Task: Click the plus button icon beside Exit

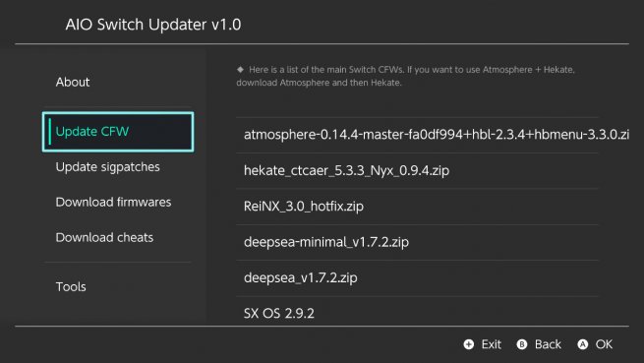Action: point(469,344)
